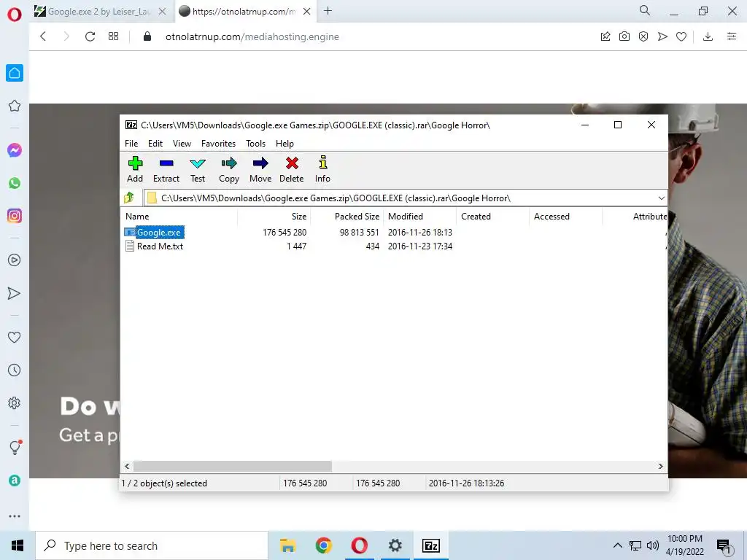
Task: Click the horizontal scrollbar right arrow
Action: coord(660,466)
